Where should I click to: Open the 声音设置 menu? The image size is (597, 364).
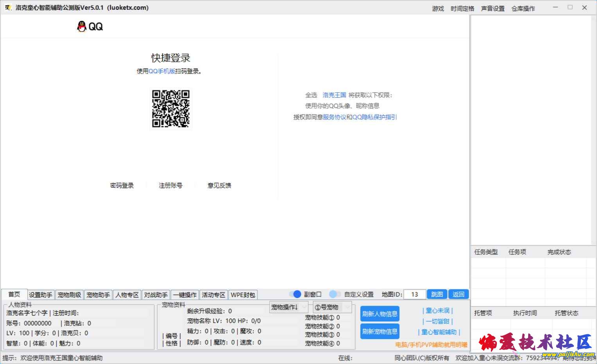pyautogui.click(x=493, y=8)
